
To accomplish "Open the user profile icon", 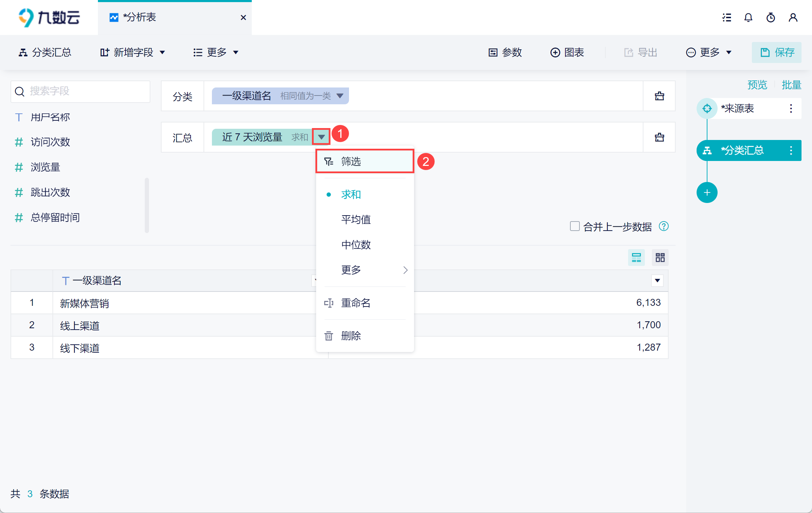I will 793,17.
